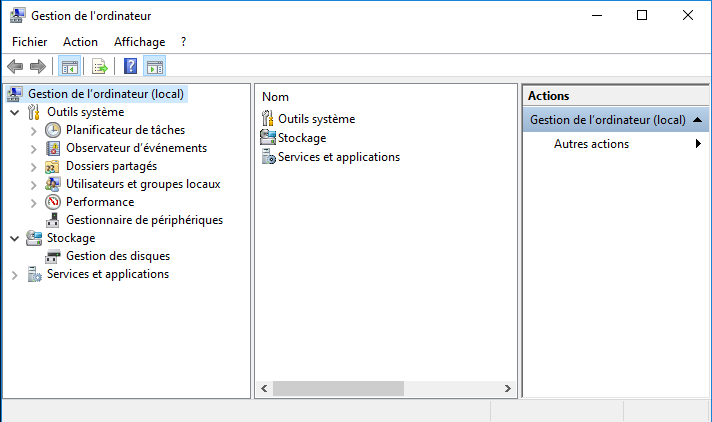Select Gestionnaire de périphériques in tree
This screenshot has width=712, height=422.
[x=144, y=220]
